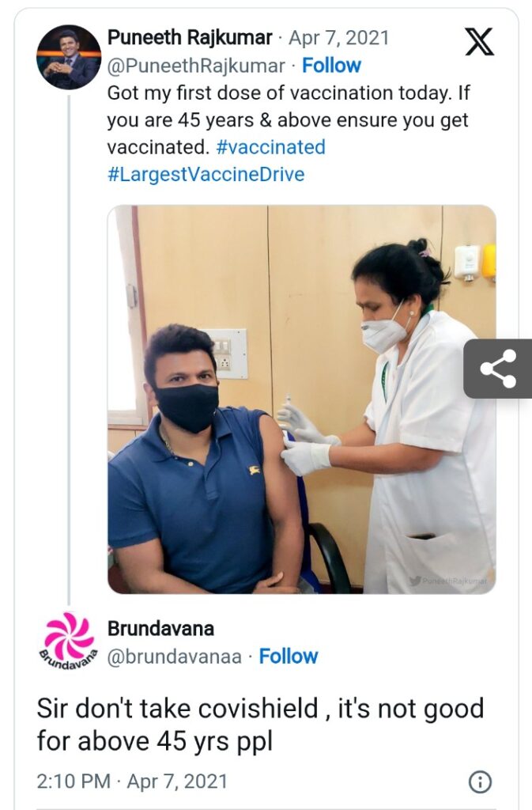Click the Twitter watermark on the photo
532x810 pixels.
(448, 581)
